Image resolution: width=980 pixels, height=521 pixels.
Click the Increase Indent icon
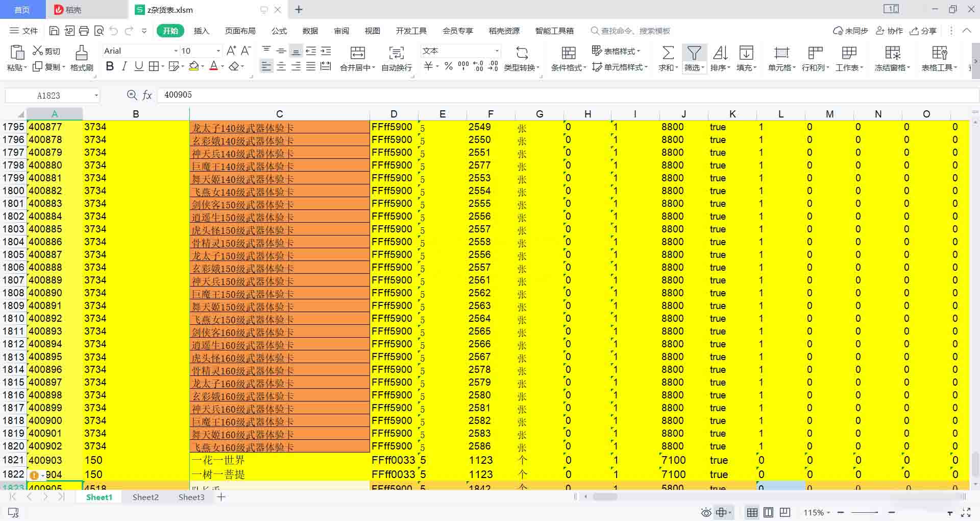click(x=326, y=51)
